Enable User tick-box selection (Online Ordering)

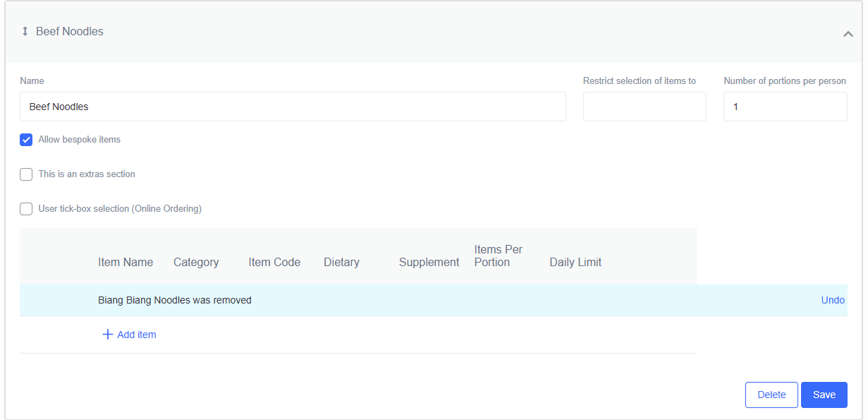click(26, 209)
